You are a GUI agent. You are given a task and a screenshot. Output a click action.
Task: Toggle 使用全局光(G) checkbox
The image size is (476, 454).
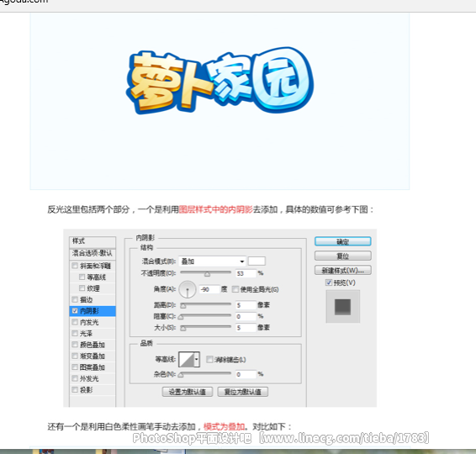[x=235, y=289]
